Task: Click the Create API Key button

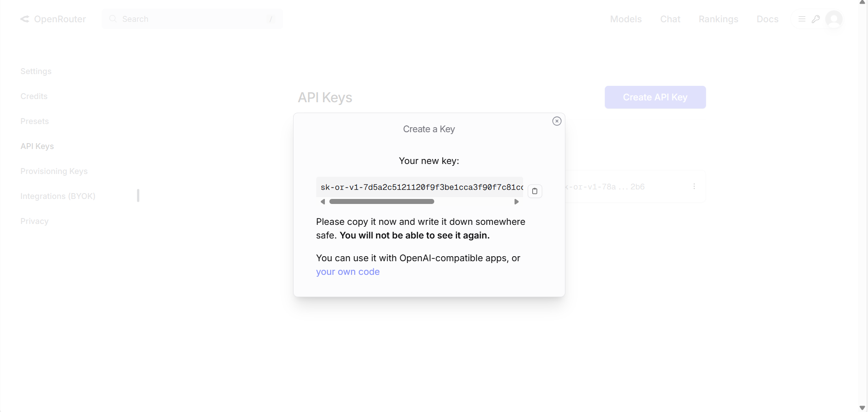Action: pos(655,97)
